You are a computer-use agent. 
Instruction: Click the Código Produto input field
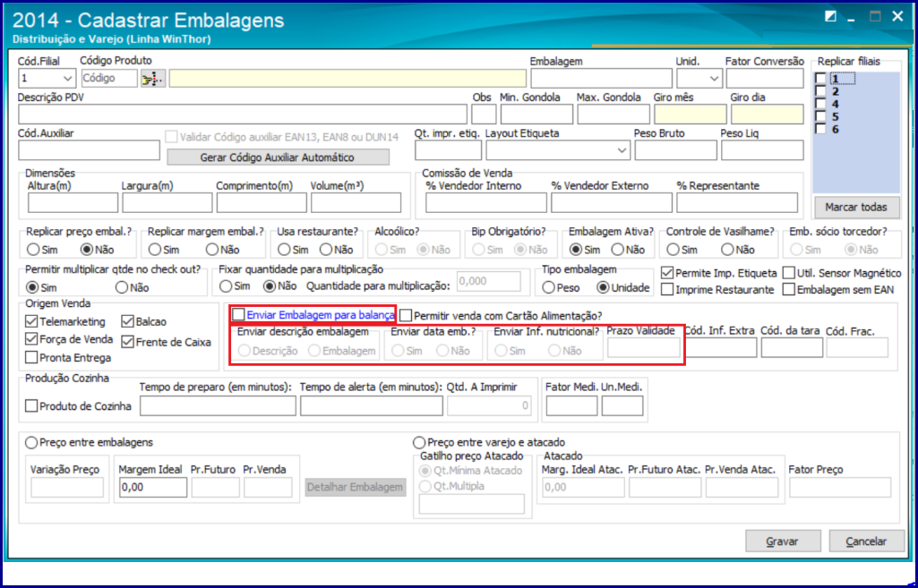coord(109,79)
